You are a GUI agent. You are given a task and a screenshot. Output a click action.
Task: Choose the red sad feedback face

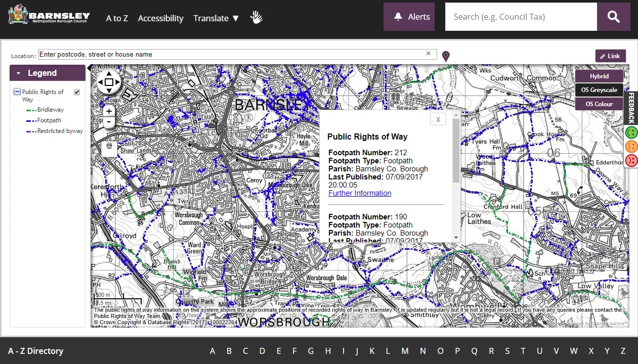(631, 160)
